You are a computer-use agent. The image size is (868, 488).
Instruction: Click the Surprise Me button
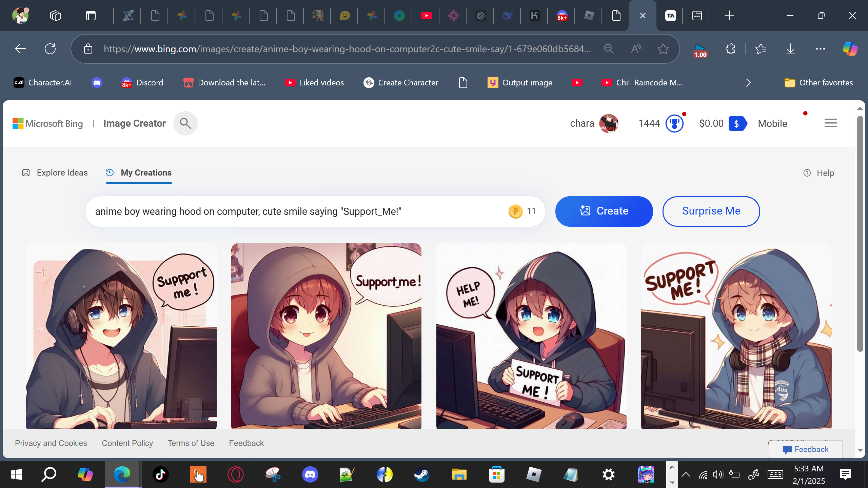pos(711,211)
